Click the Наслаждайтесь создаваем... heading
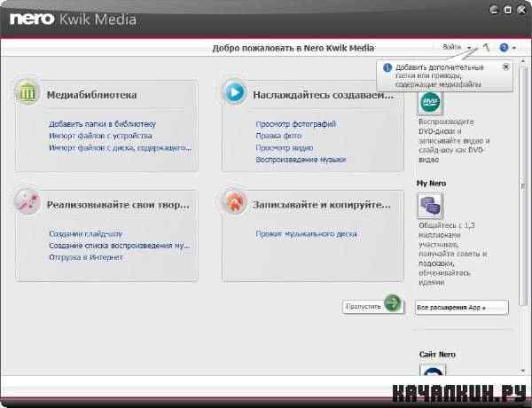This screenshot has height=408, width=532. tap(324, 95)
